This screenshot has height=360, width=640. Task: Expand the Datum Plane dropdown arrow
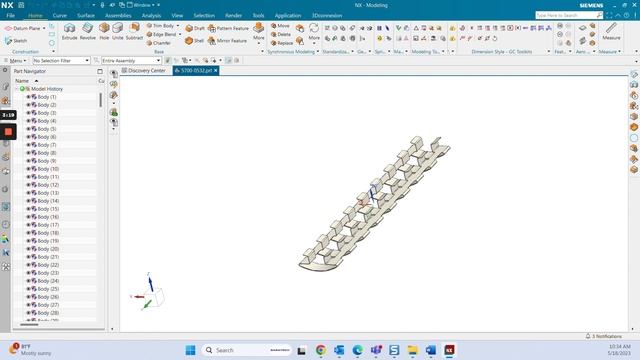click(x=44, y=28)
